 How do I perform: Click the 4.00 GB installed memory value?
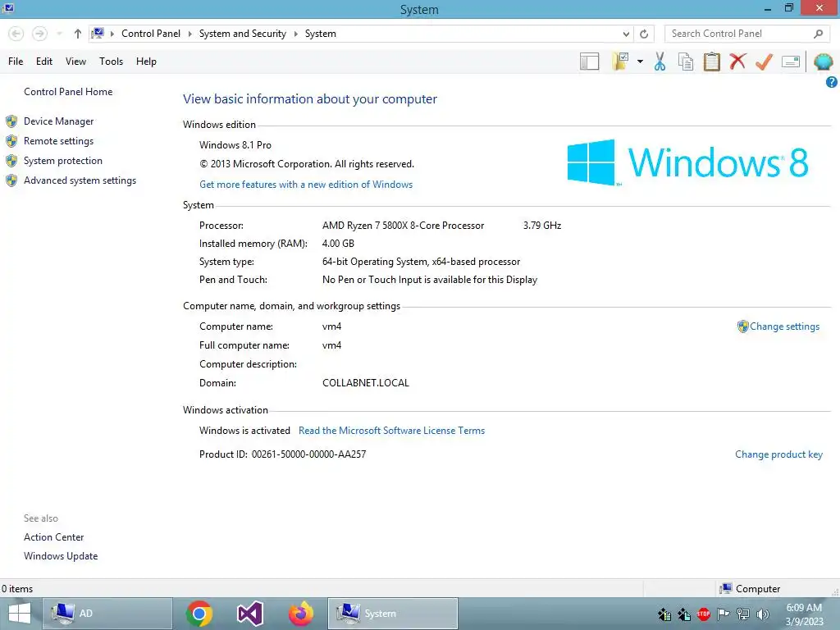pos(338,243)
